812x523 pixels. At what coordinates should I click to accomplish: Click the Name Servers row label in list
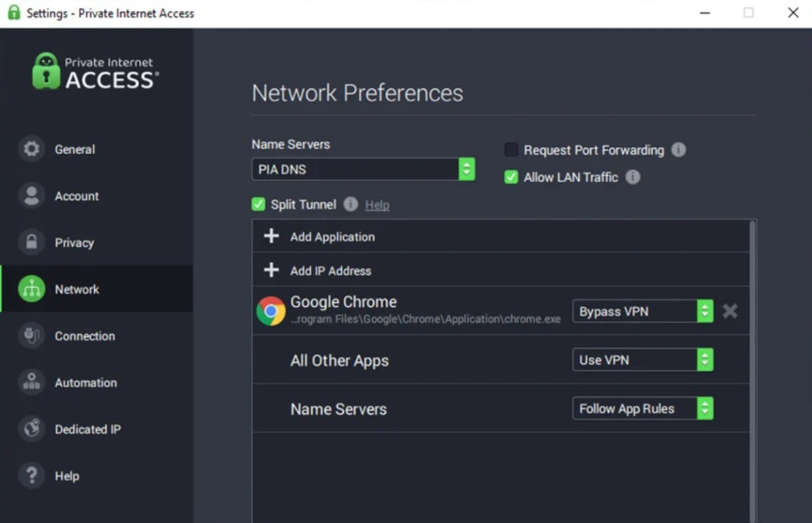pos(338,409)
